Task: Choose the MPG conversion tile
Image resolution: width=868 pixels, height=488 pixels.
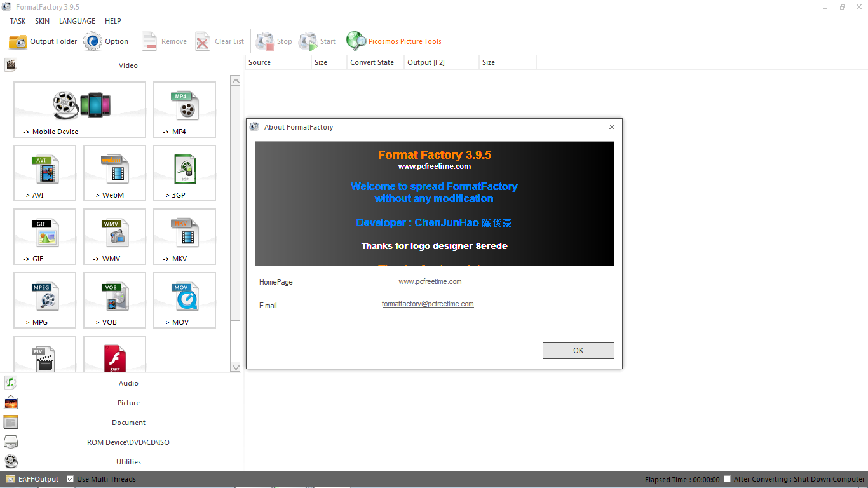Action: click(44, 300)
